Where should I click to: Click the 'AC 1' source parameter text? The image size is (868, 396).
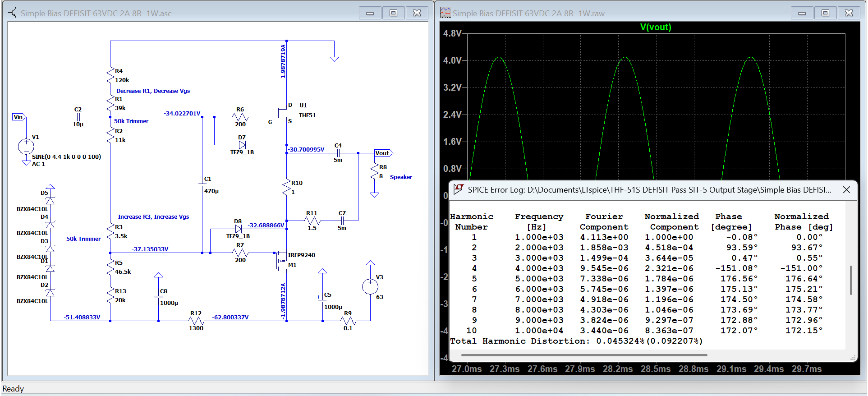pos(38,164)
